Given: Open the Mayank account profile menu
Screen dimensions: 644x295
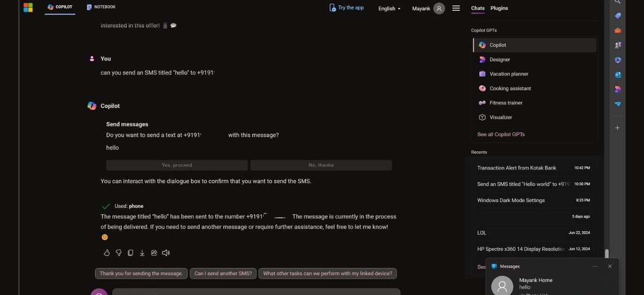Looking at the screenshot, I should point(428,9).
